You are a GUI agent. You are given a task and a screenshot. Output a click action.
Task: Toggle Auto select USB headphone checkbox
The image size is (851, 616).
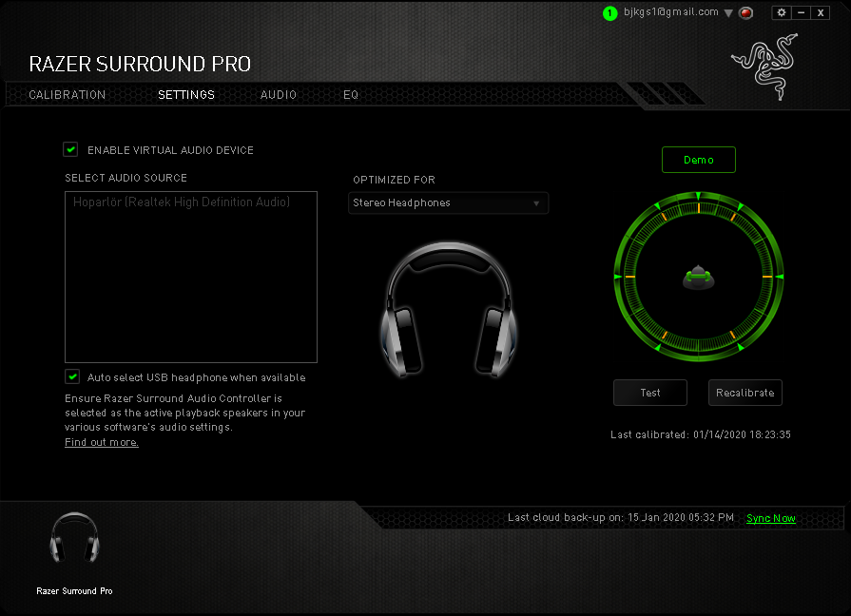pyautogui.click(x=72, y=376)
